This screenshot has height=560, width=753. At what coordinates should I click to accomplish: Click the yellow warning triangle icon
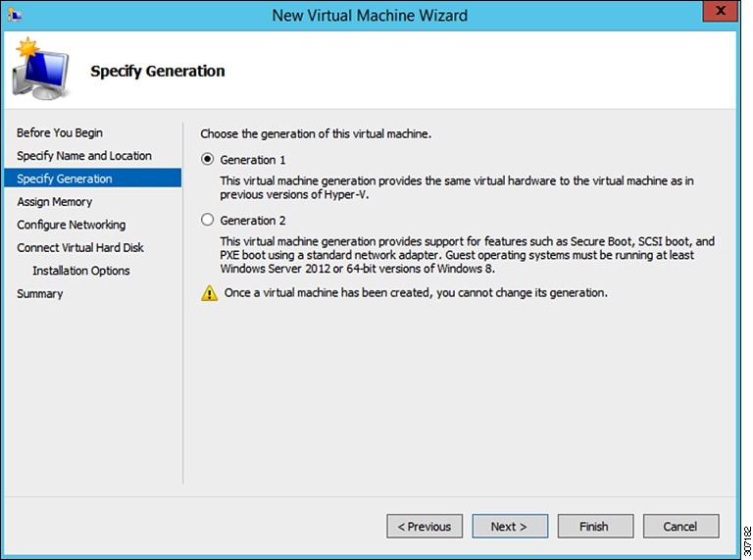coord(209,293)
